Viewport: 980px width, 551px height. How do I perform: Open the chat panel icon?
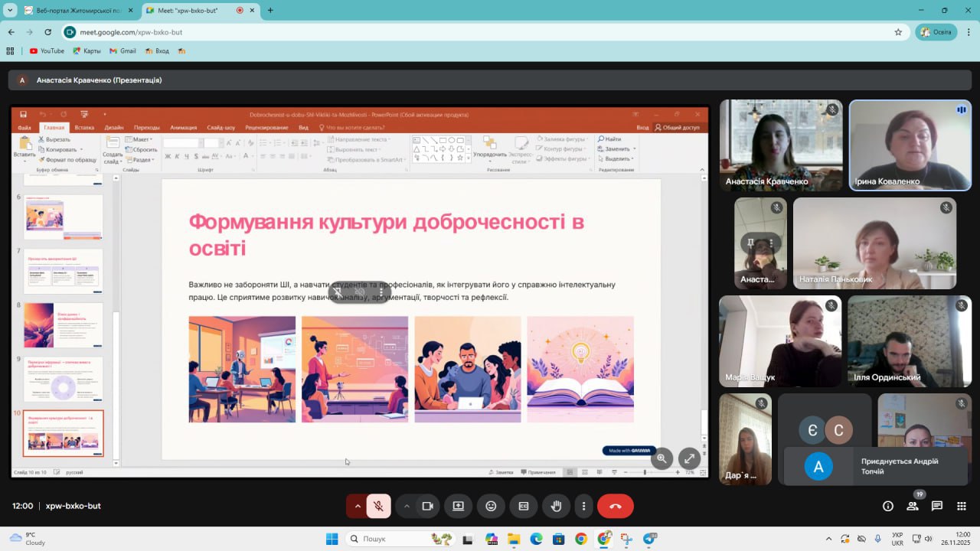point(937,506)
